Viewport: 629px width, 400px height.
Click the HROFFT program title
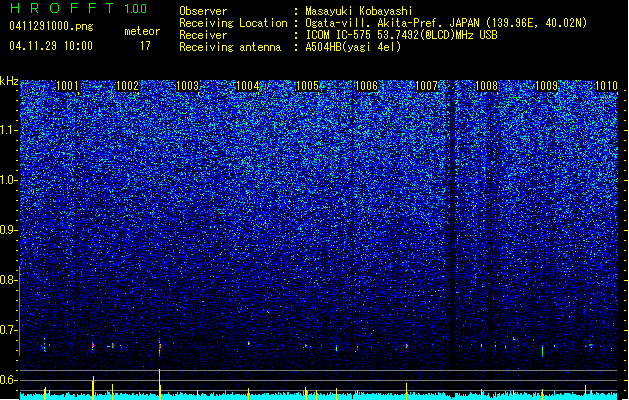[62, 8]
